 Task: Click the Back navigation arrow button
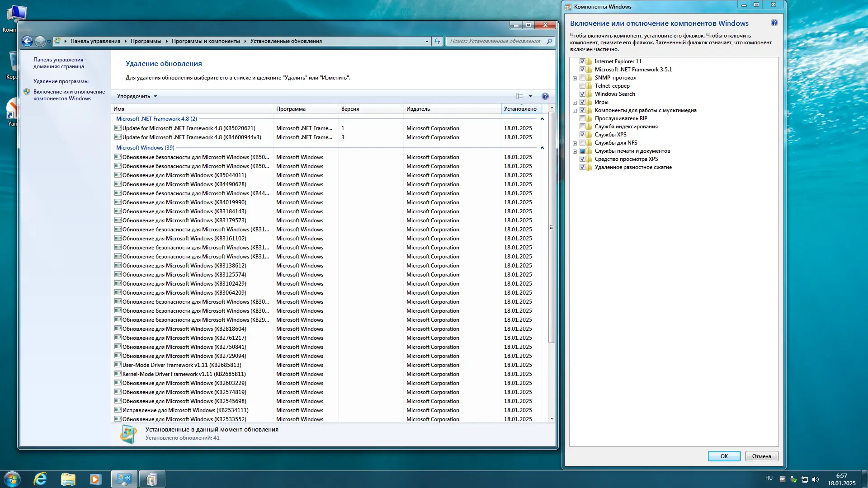[x=27, y=41]
